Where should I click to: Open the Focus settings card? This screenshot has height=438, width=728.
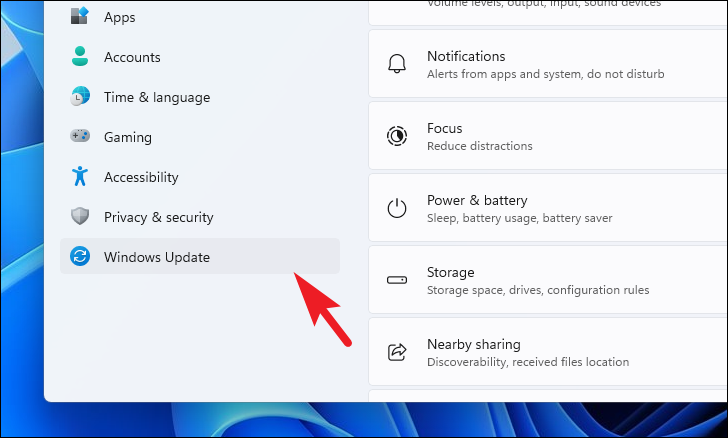[548, 136]
